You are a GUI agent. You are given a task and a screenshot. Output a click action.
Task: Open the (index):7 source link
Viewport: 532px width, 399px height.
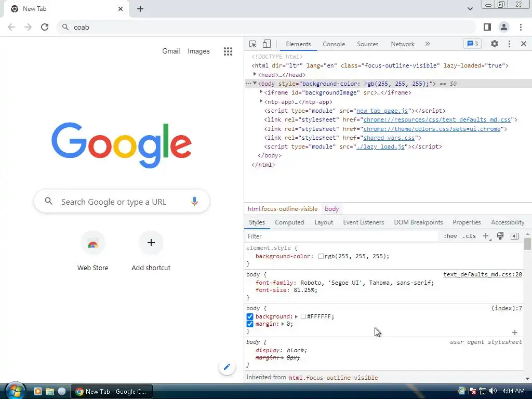[507, 308]
